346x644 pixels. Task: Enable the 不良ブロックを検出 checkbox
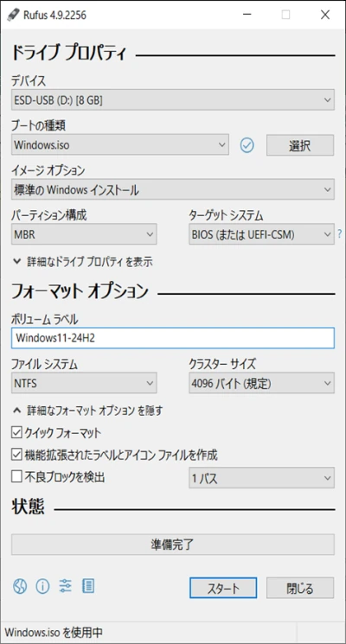[16, 477]
